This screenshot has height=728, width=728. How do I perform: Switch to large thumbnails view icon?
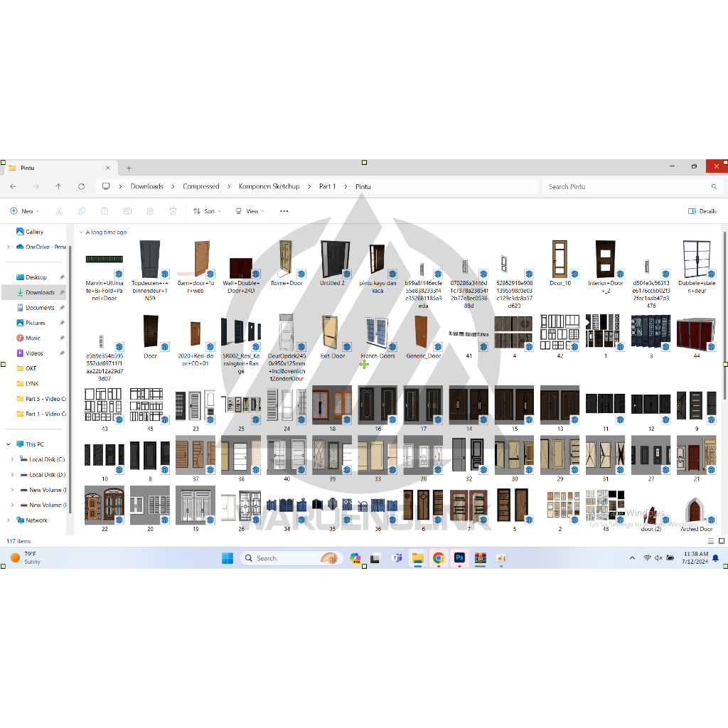point(722,541)
